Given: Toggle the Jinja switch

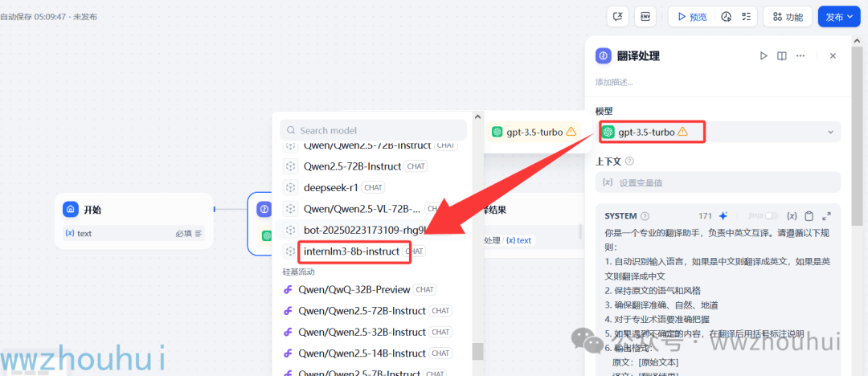Looking at the screenshot, I should 771,216.
